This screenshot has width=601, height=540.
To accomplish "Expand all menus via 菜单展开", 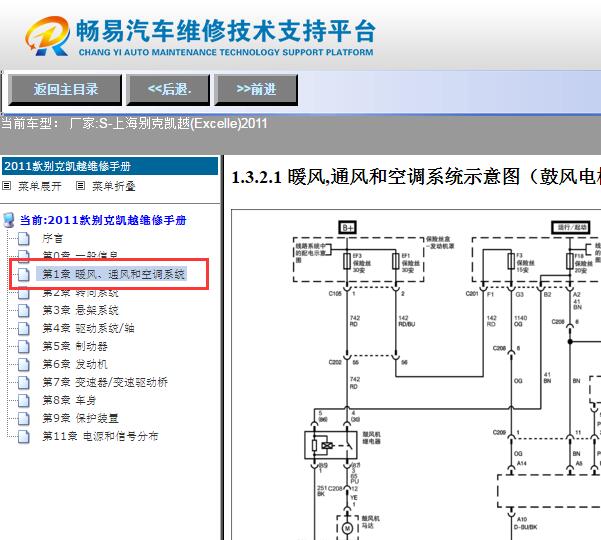I will click(40, 186).
